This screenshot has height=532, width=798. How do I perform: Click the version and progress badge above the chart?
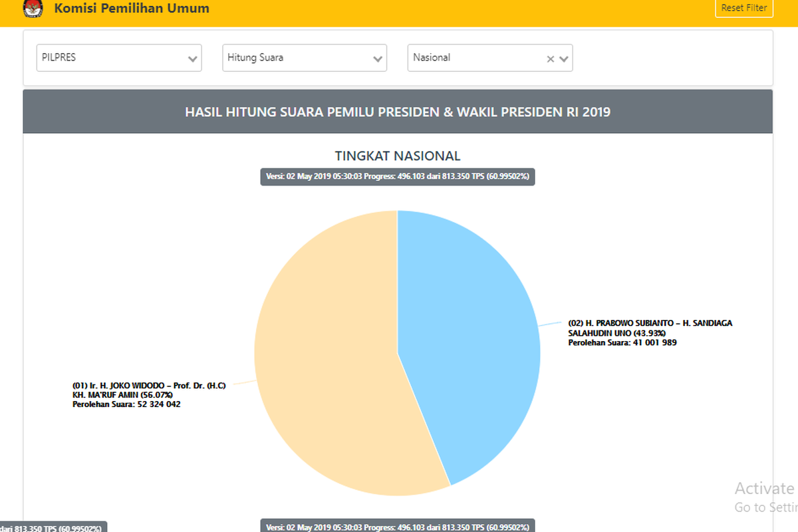click(396, 176)
